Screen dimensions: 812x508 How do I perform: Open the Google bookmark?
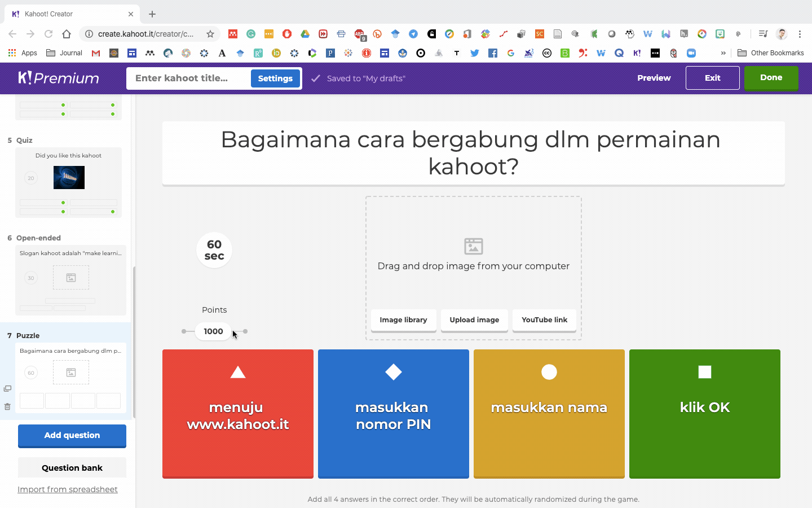pyautogui.click(x=511, y=53)
